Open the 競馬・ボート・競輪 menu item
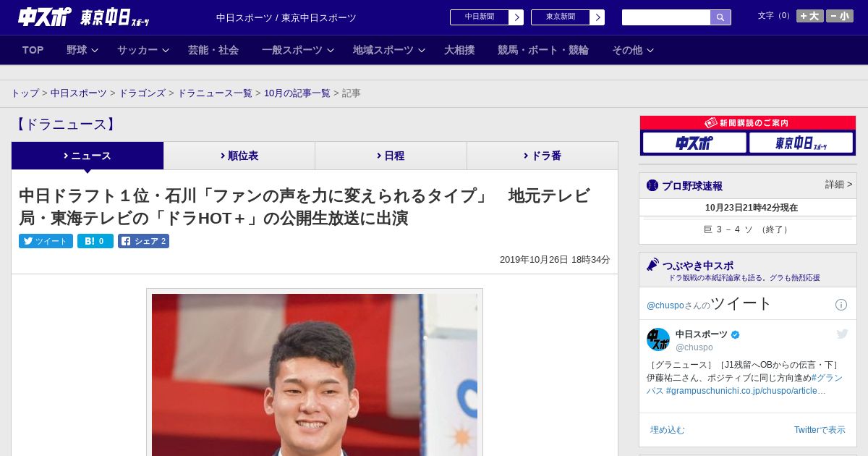Viewport: 868px width, 456px height. [543, 50]
